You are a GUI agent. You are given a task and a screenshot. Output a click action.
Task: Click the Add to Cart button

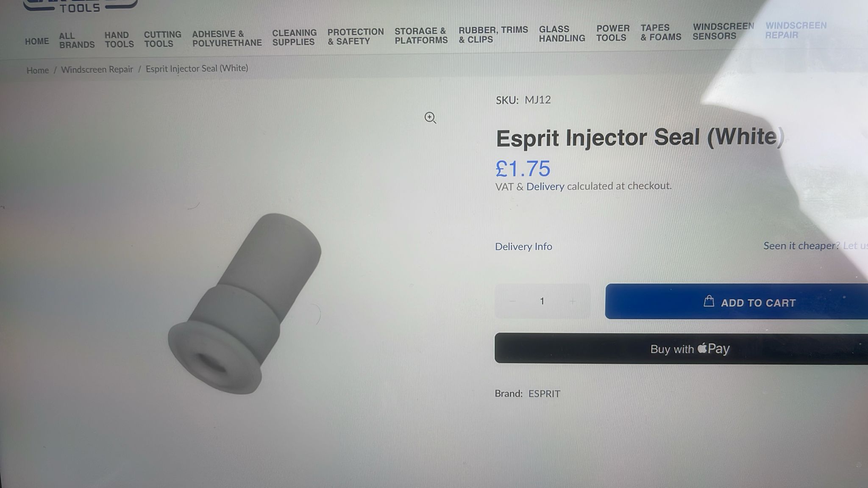[737, 302]
